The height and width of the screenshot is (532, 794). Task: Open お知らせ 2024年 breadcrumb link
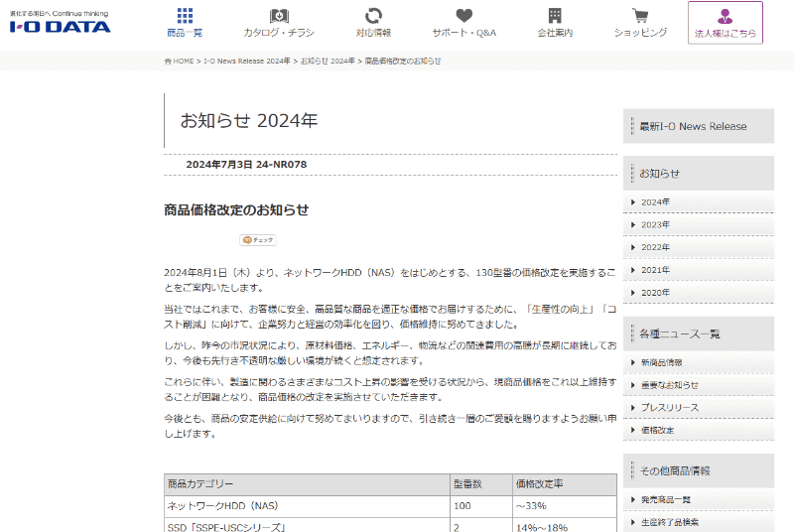(328, 62)
